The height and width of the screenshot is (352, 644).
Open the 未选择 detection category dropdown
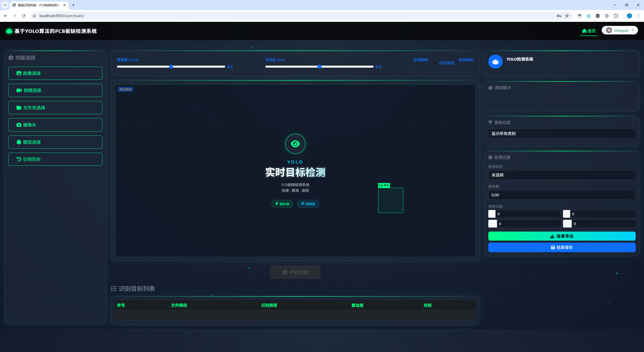click(562, 175)
